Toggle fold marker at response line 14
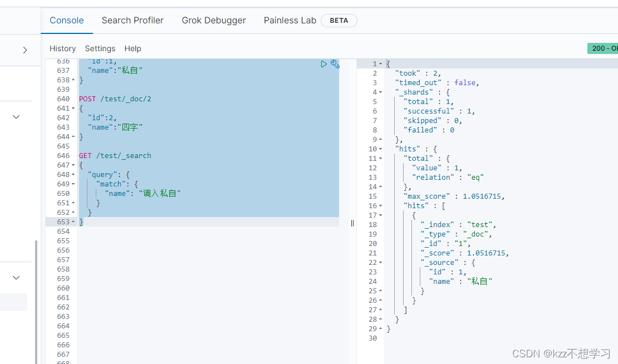618x364 pixels. pos(380,186)
